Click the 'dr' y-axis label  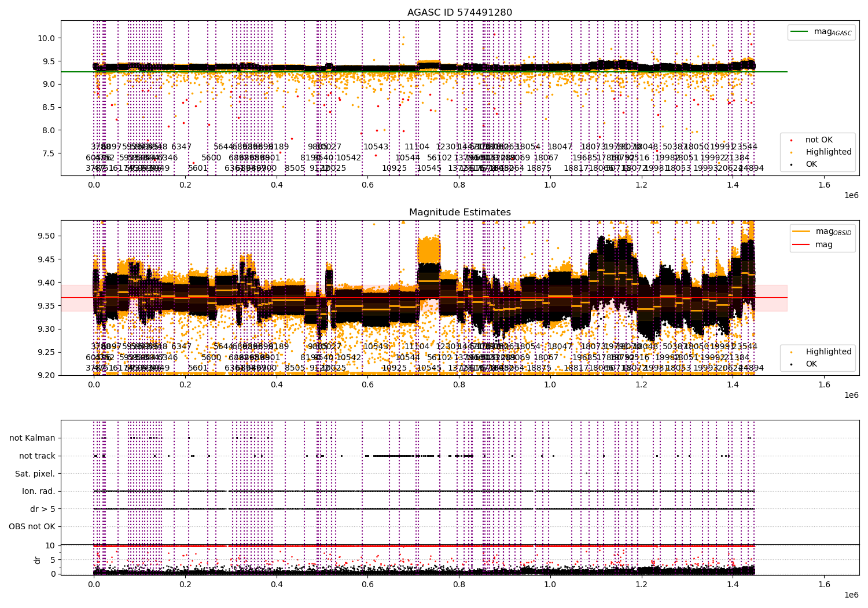click(38, 560)
